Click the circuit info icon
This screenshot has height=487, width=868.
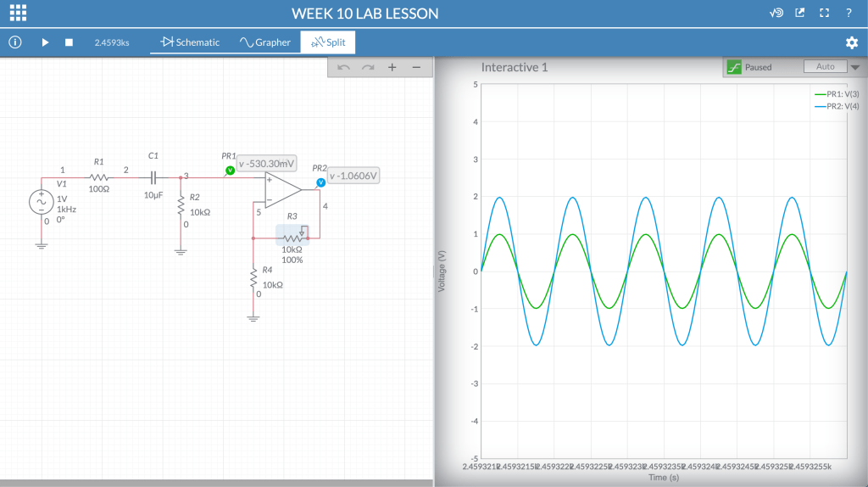click(x=14, y=42)
